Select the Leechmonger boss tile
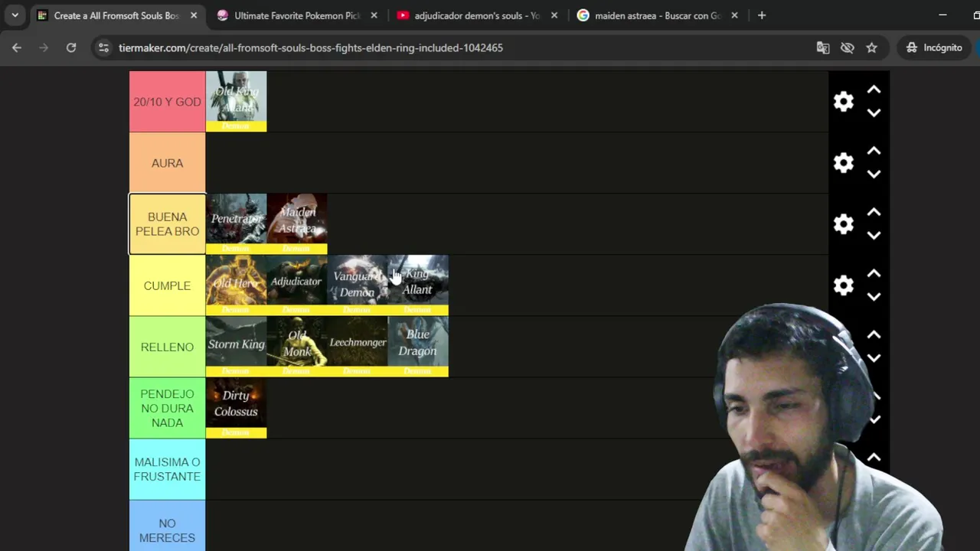Image resolution: width=980 pixels, height=551 pixels. click(358, 347)
